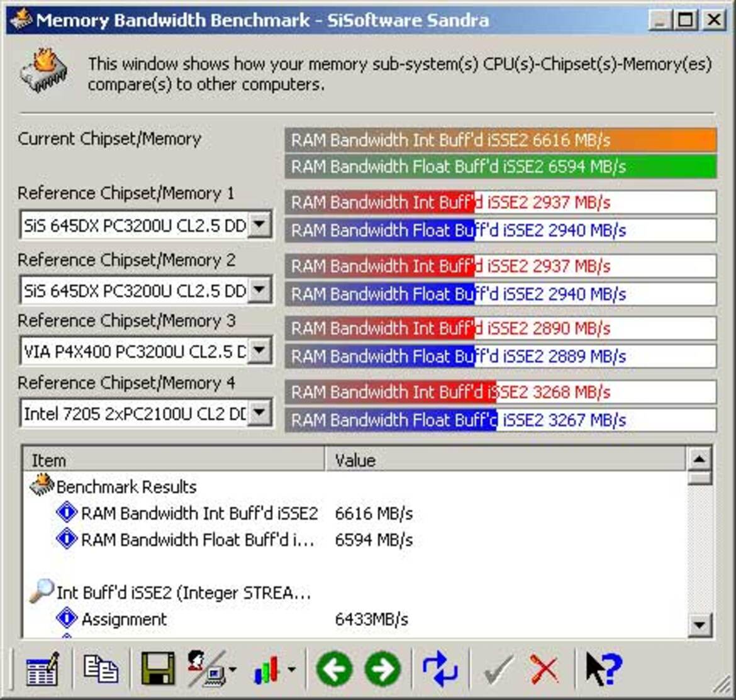Open the bar chart icon
Image resolution: width=736 pixels, height=700 pixels.
tap(265, 670)
